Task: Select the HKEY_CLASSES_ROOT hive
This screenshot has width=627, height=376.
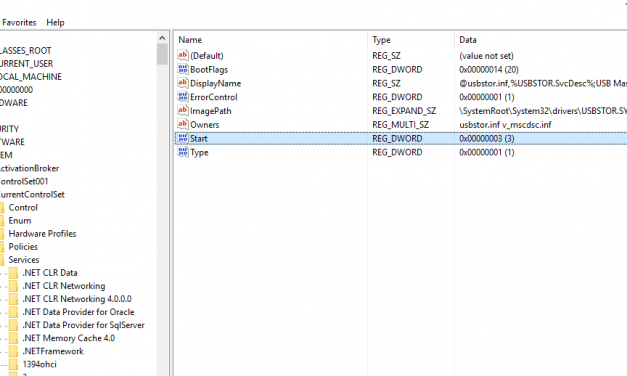Action: 26,51
